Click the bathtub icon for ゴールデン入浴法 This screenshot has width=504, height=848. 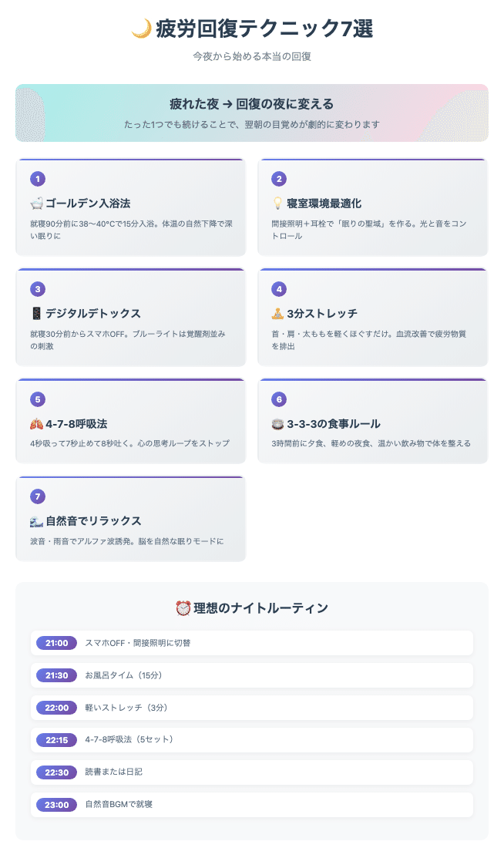tap(36, 204)
